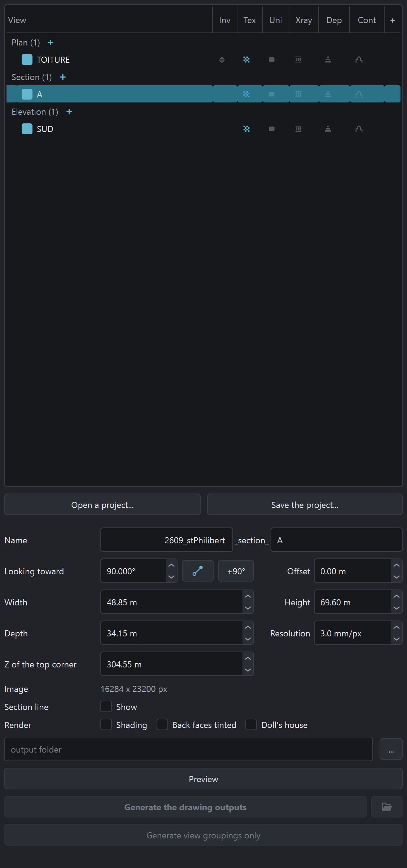
Task: Pick the looking direction with the line tool
Action: coord(197,571)
